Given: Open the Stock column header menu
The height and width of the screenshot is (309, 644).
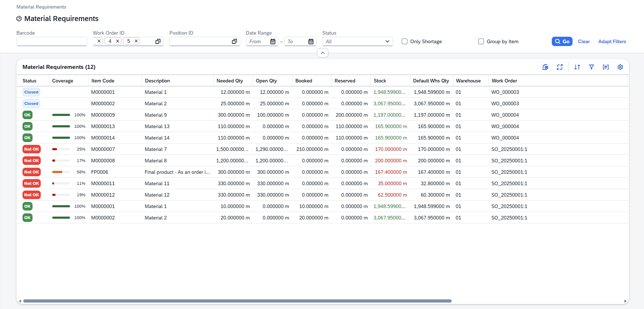Looking at the screenshot, I should tap(390, 81).
